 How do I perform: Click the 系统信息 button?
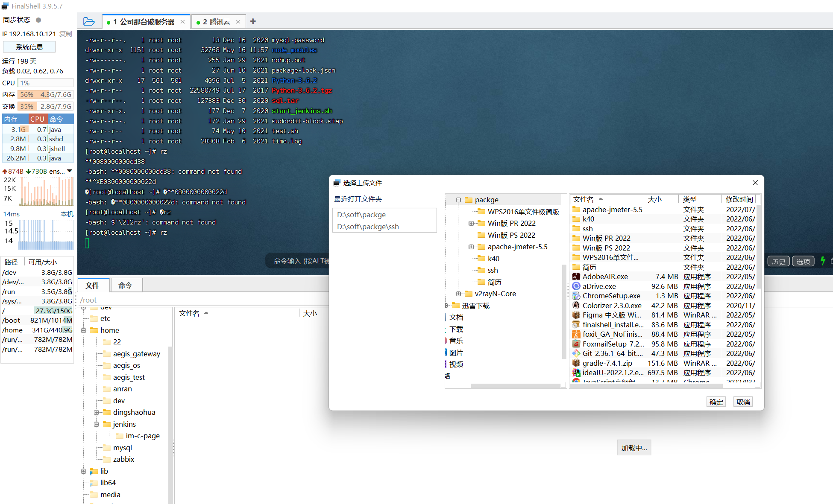click(29, 47)
